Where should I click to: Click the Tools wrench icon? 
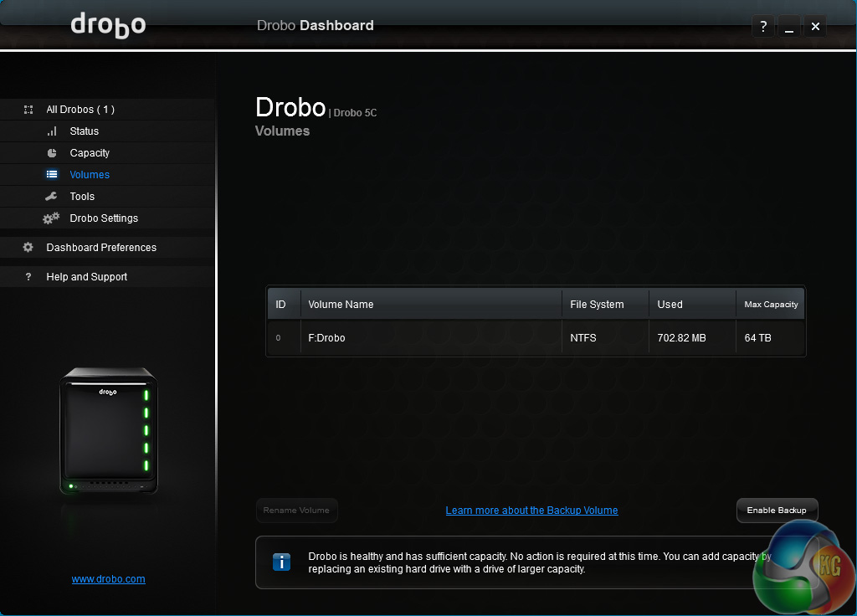(x=51, y=196)
